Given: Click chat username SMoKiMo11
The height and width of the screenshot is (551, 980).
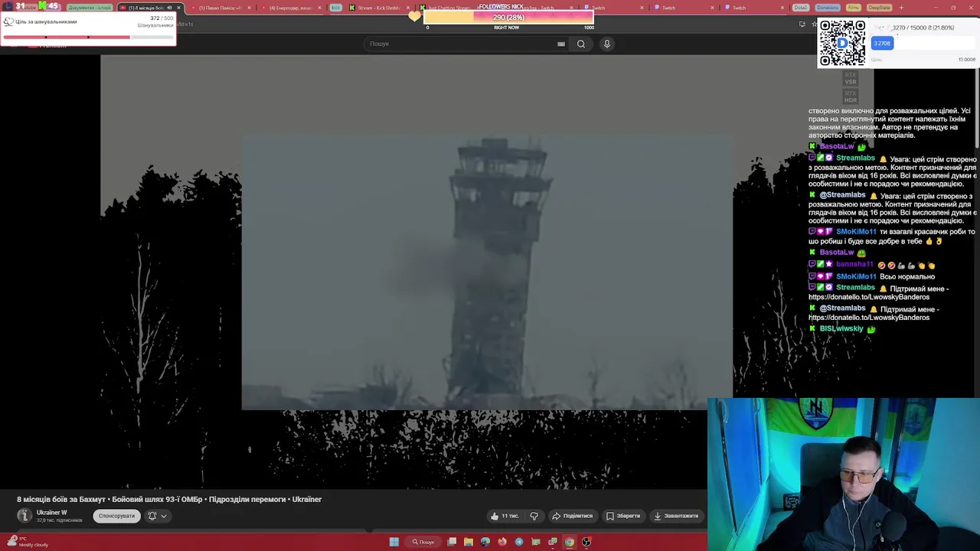Looking at the screenshot, I should 855,232.
